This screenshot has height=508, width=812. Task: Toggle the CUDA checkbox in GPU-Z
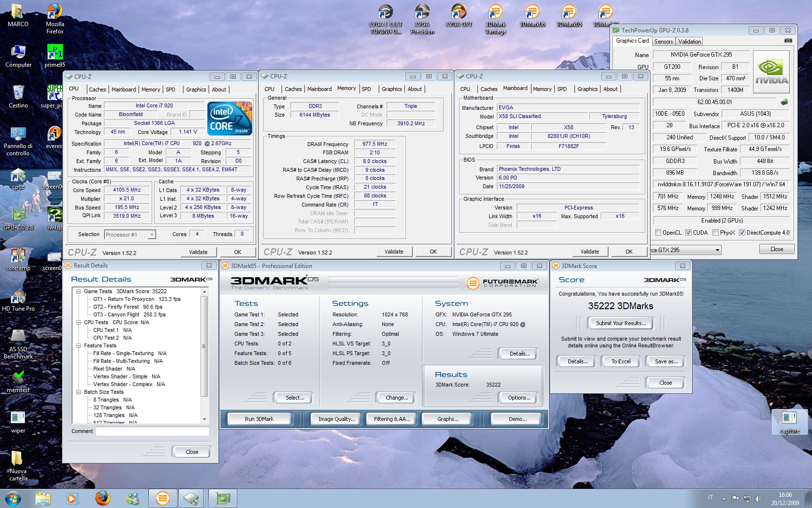coord(688,233)
